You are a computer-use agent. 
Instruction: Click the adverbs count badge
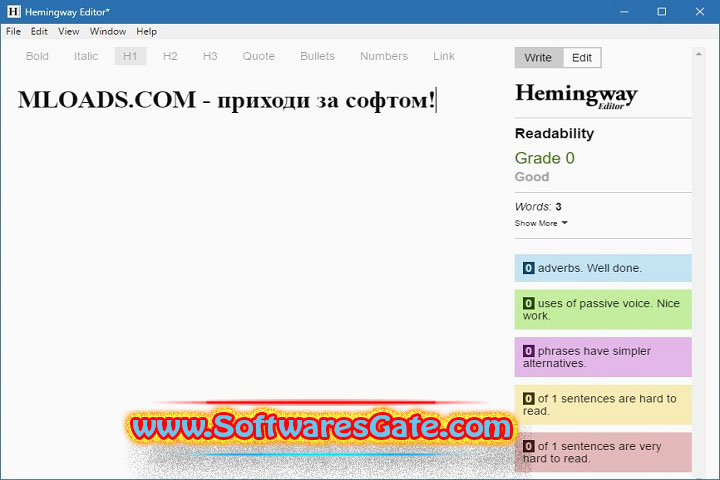click(529, 268)
